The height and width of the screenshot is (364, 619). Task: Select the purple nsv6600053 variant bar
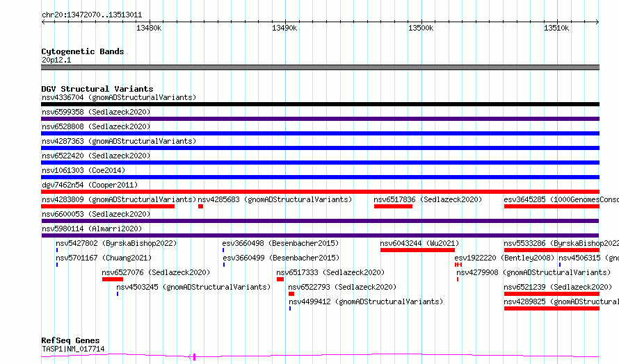click(320, 221)
